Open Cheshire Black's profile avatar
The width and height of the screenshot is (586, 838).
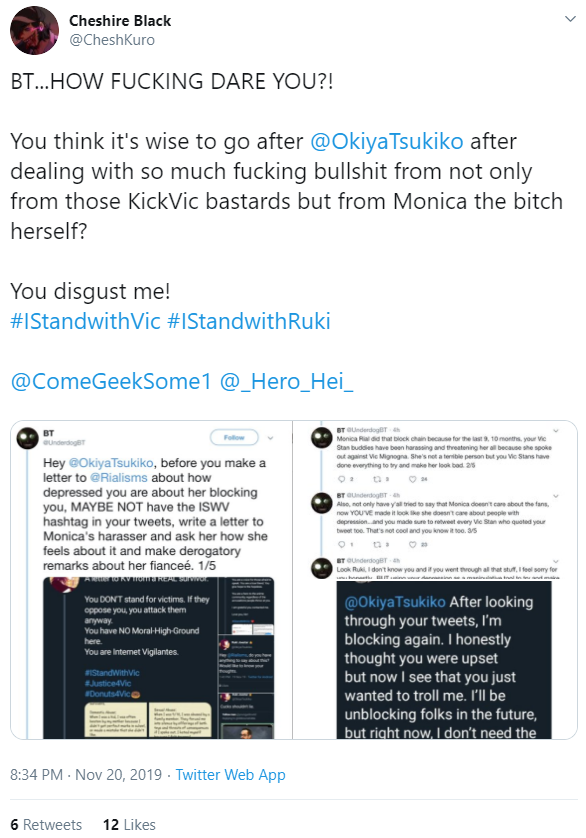tap(34, 30)
